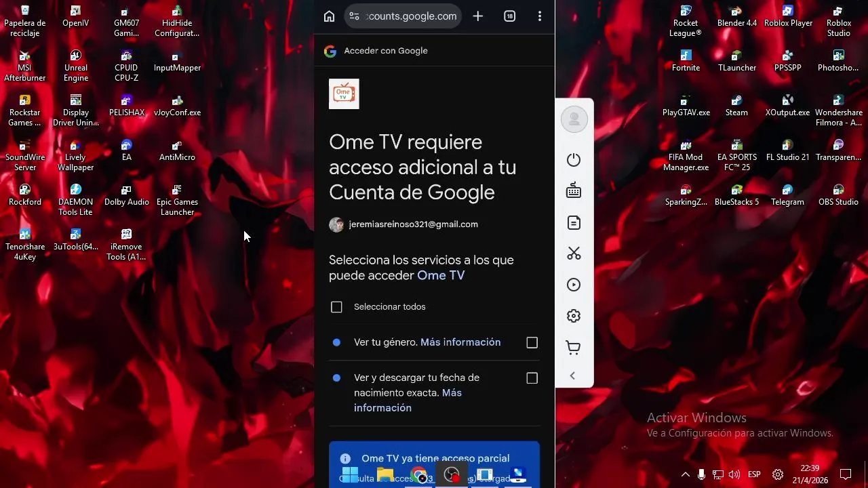Check the Ver tu género checkbox
868x488 pixels.
532,343
